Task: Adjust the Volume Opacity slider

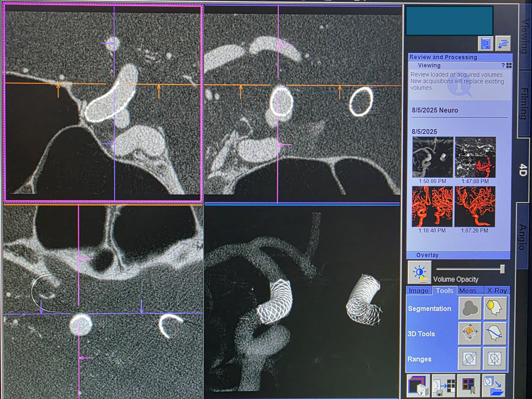Action: 502,269
